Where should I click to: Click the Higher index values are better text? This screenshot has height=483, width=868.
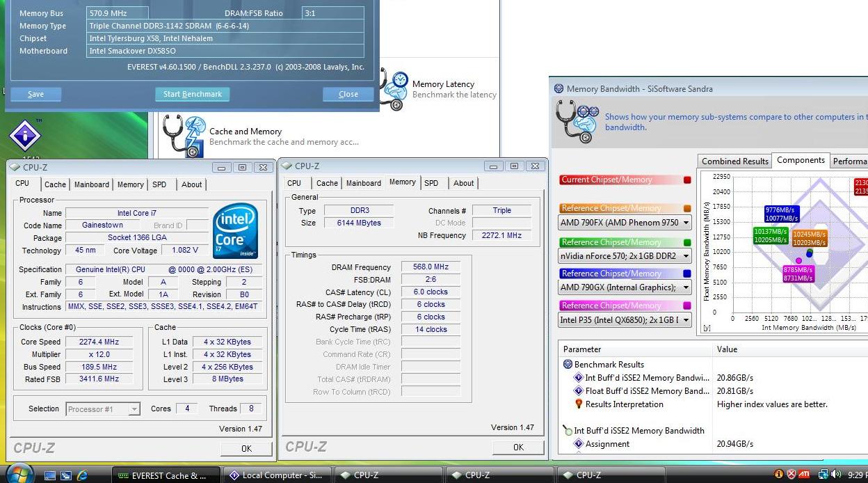[x=772, y=404]
